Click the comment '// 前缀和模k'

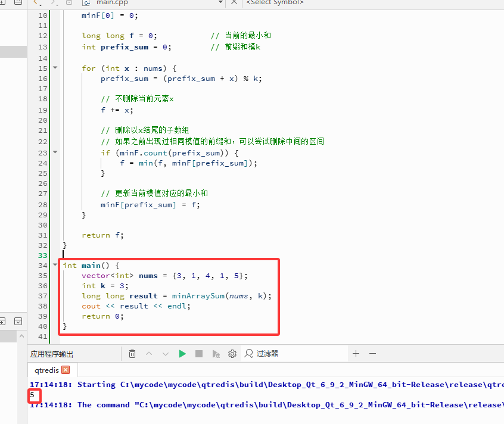coord(235,47)
